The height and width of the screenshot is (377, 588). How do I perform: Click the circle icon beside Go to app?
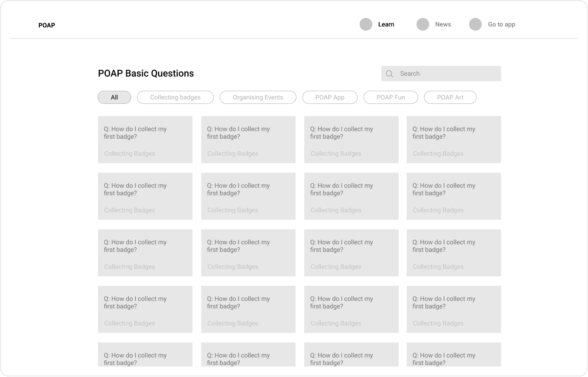pyautogui.click(x=476, y=24)
